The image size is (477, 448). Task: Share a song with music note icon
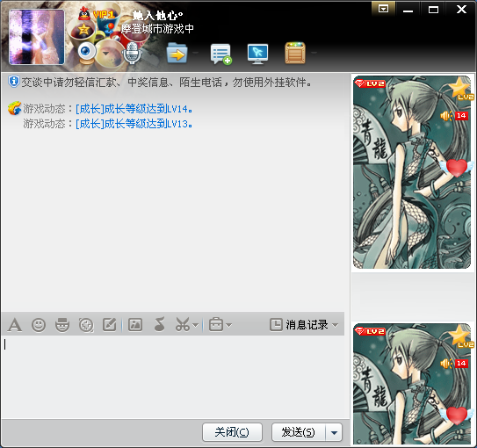[x=159, y=324]
